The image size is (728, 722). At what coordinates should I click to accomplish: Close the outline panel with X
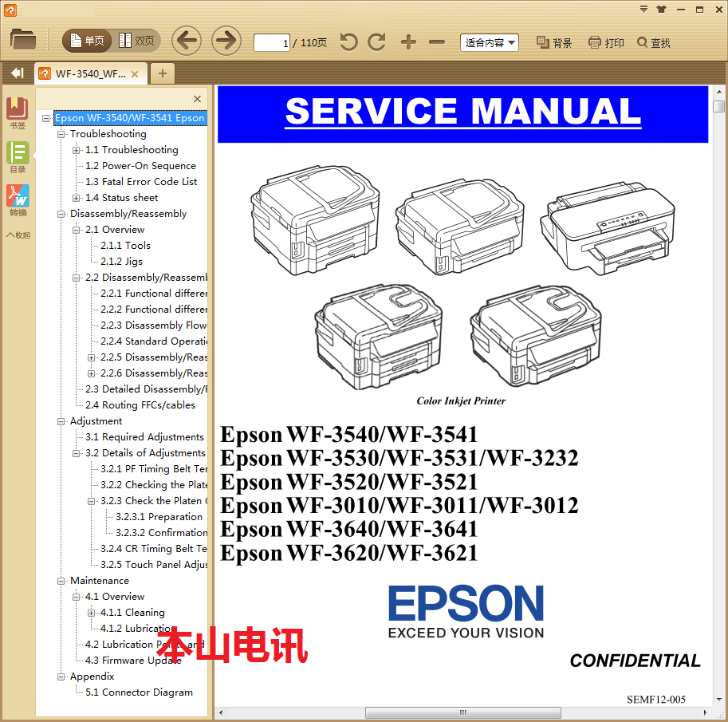pyautogui.click(x=197, y=98)
